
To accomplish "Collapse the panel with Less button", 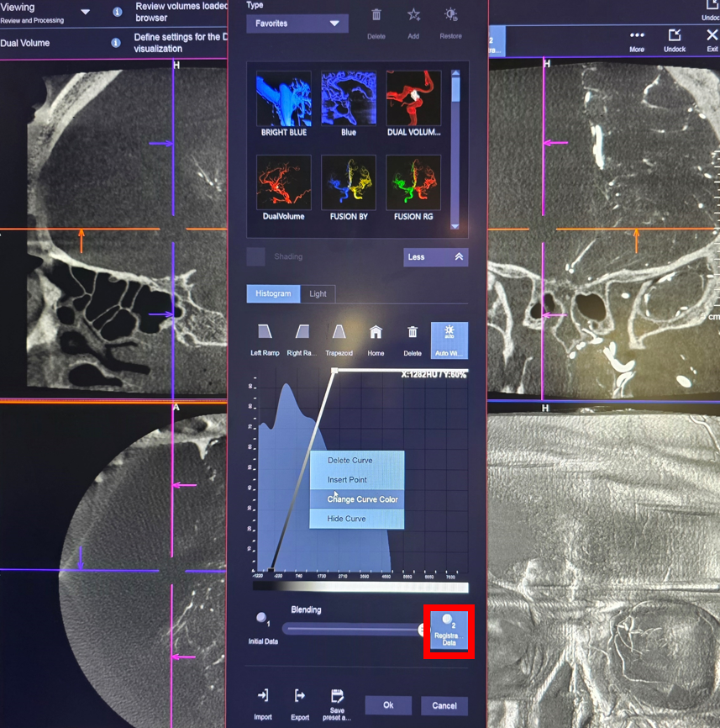I will tap(435, 257).
